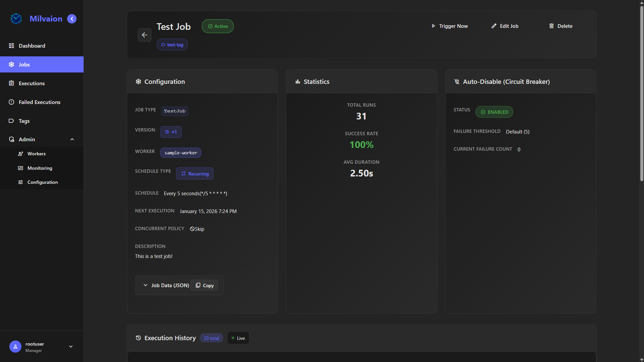
Task: Toggle the Live updates indicator
Action: (x=238, y=338)
